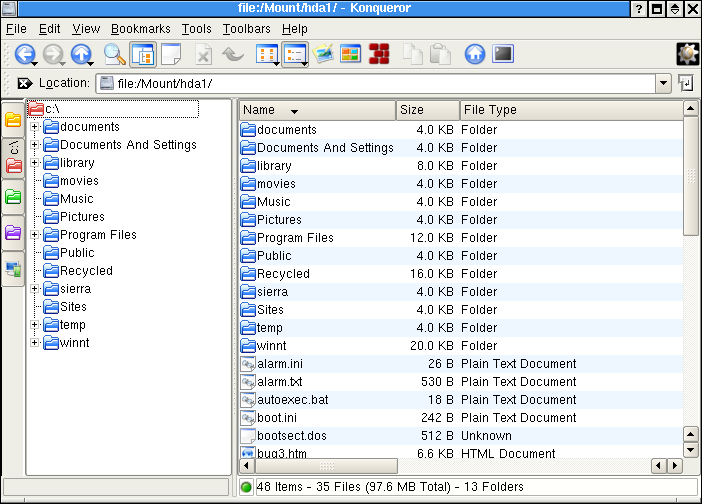Select movies in the sidebar tree
The height and width of the screenshot is (504, 702).
(71, 181)
